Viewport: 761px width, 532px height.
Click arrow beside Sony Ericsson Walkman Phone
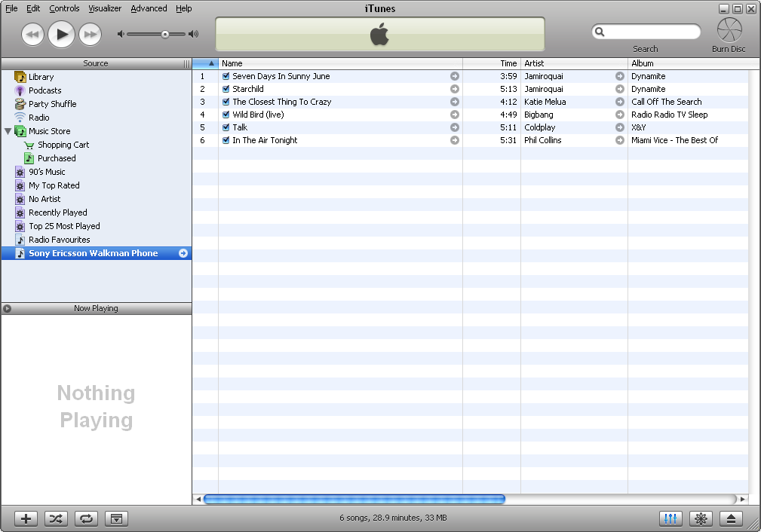(183, 253)
